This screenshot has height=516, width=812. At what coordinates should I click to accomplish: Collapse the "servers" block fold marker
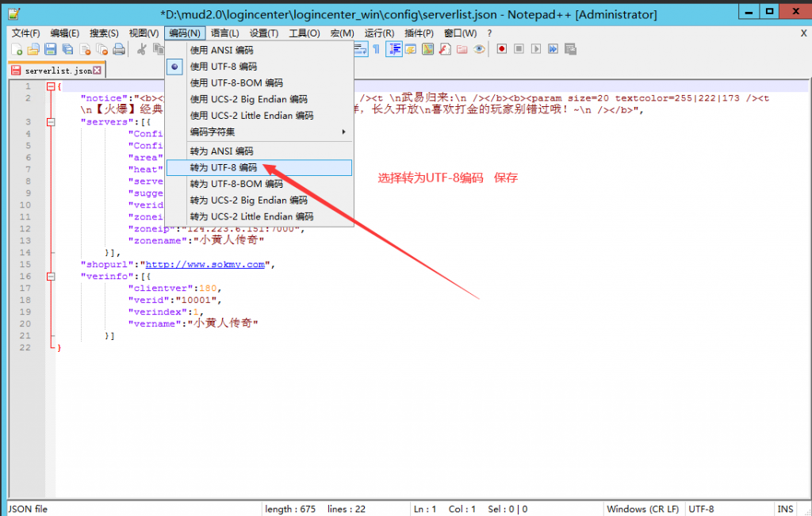tap(51, 122)
